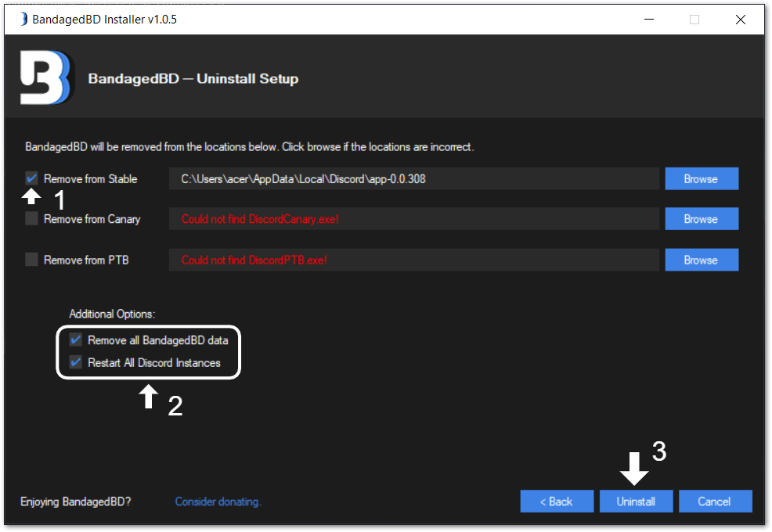Click the Remove from Canary label text
The width and height of the screenshot is (772, 532).
92,219
